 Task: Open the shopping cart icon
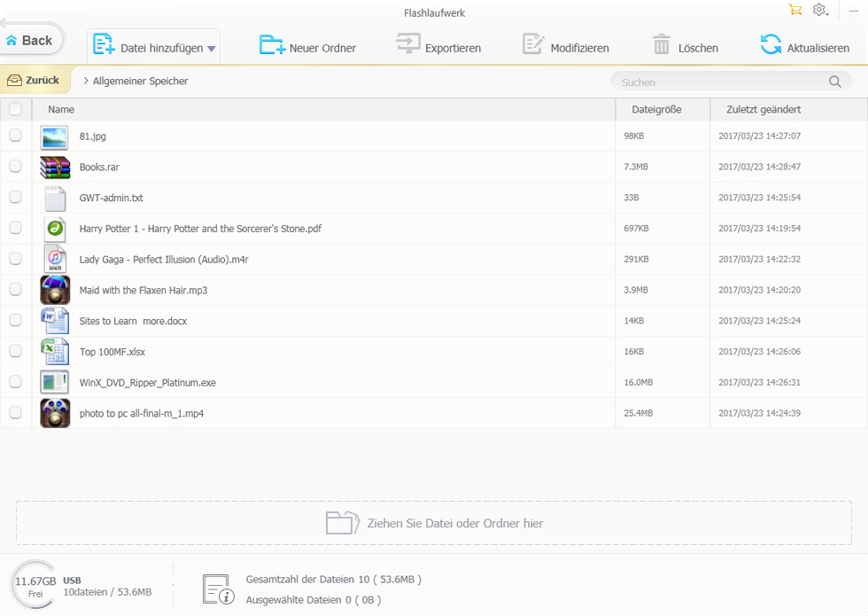click(x=794, y=10)
